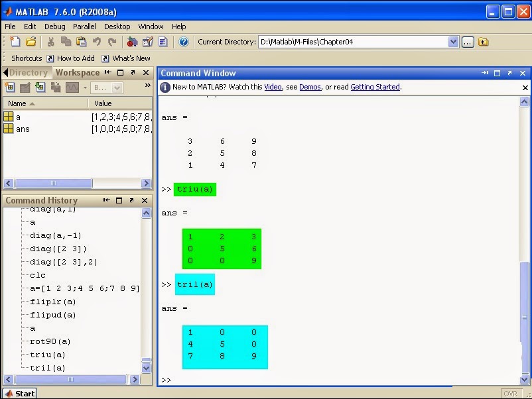The image size is (532, 399).
Task: Click the Plot waveform icon in Workspace
Action: tap(72, 87)
